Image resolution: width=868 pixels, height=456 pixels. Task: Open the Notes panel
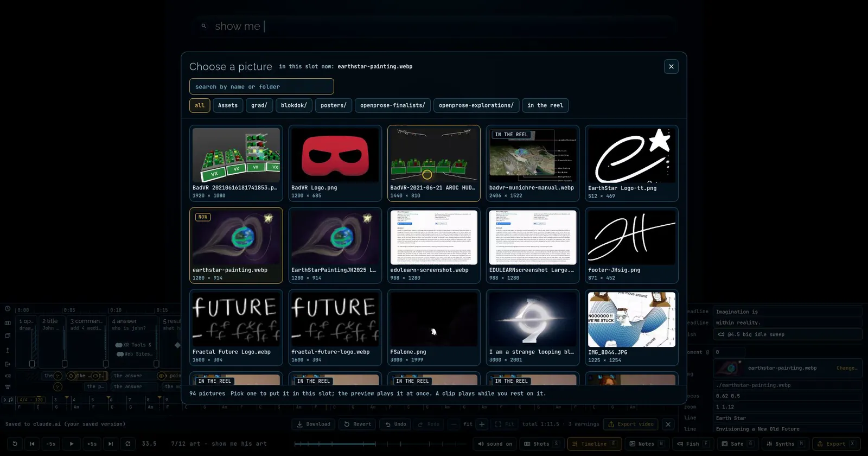[647, 444]
